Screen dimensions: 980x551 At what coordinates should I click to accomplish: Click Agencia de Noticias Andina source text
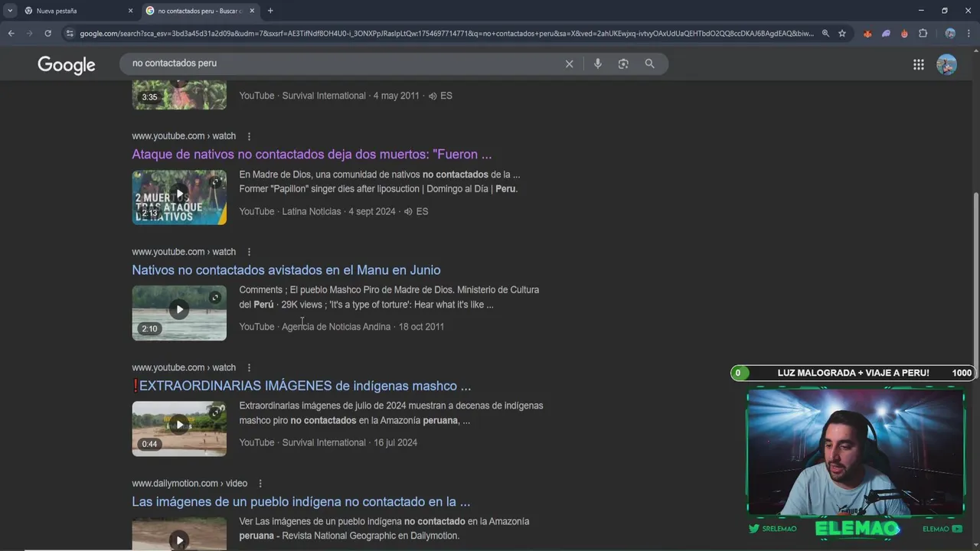(337, 327)
